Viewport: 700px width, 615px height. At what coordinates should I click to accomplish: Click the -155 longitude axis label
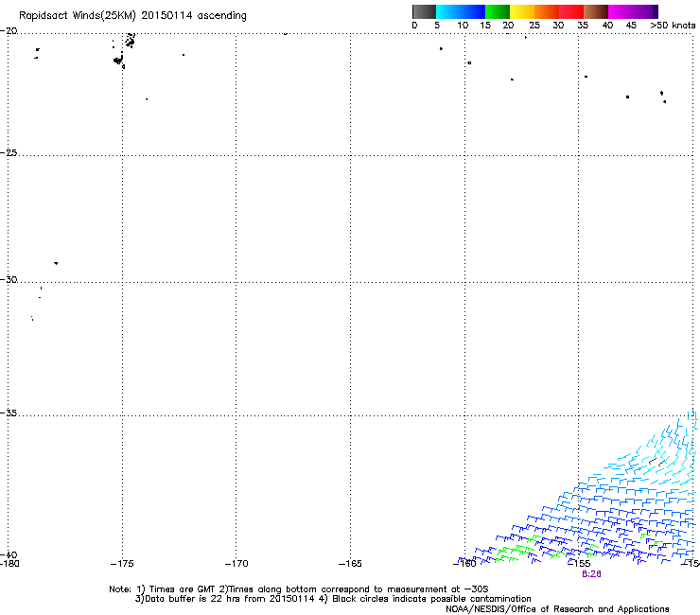click(579, 564)
